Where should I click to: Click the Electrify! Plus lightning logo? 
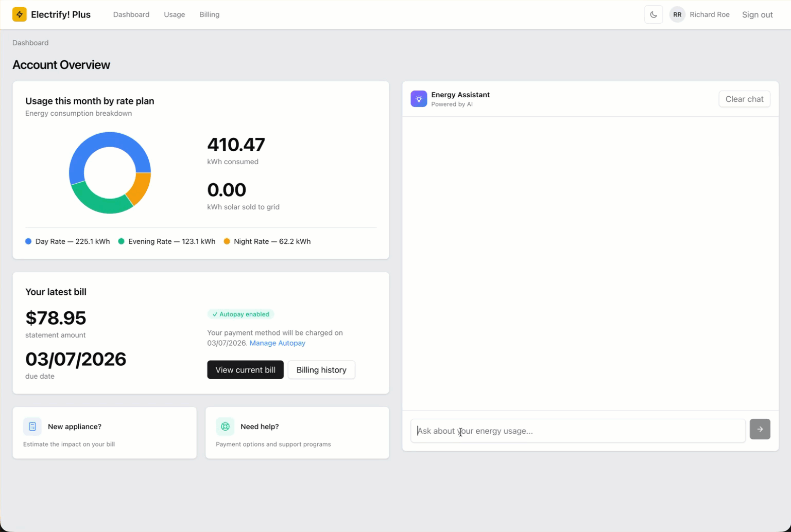[20, 14]
